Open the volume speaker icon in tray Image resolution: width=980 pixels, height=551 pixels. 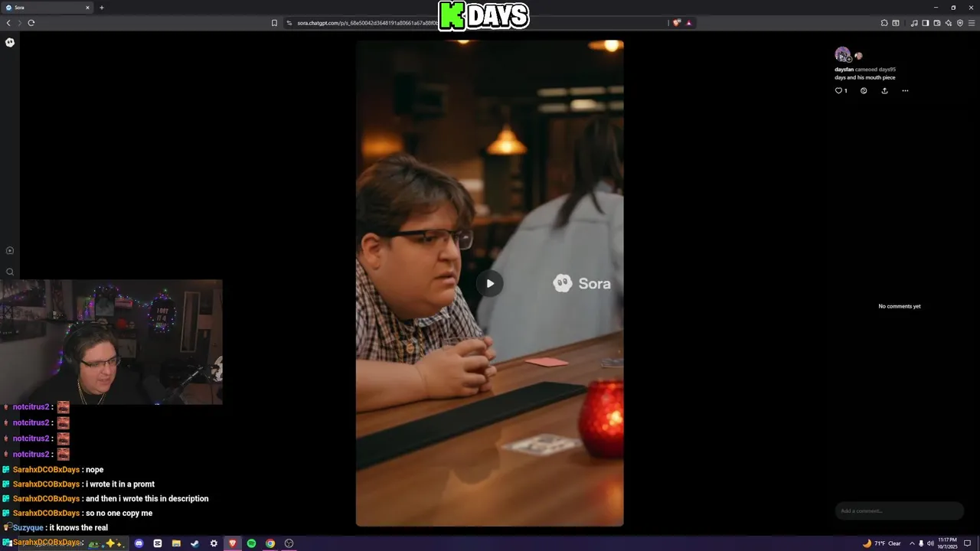(x=930, y=543)
